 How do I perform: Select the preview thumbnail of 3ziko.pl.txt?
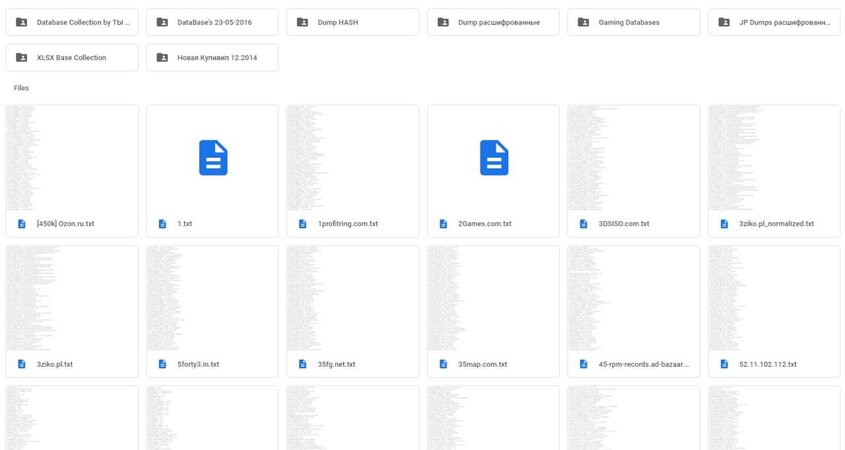pos(72,299)
